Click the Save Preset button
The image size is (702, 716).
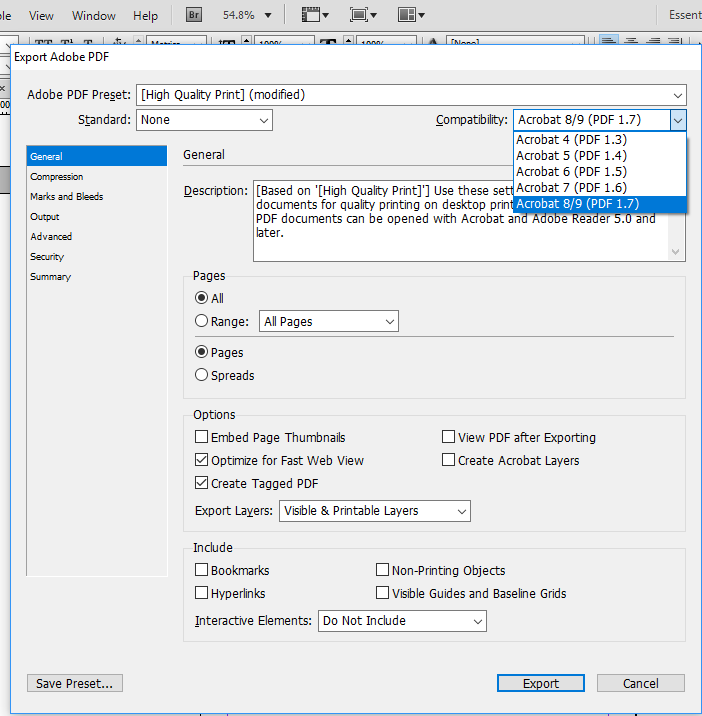(75, 684)
